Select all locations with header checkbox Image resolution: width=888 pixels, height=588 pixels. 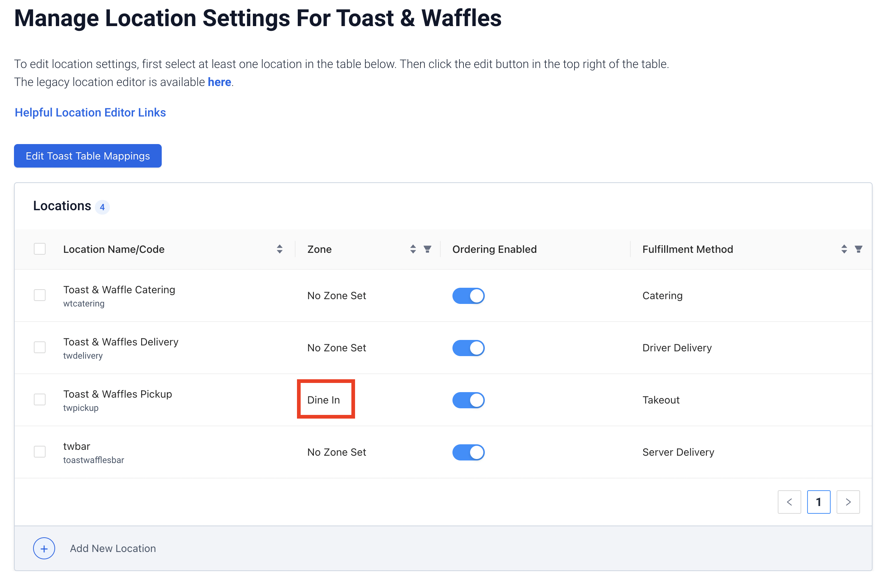coord(40,249)
